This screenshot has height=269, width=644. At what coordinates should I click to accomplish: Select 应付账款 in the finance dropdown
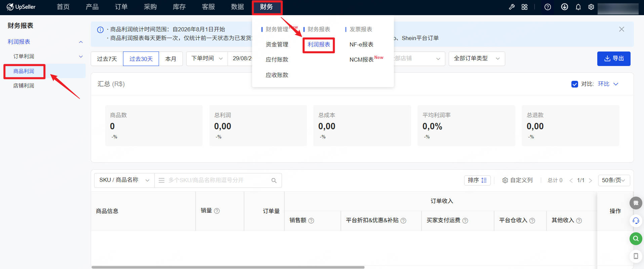(277, 60)
